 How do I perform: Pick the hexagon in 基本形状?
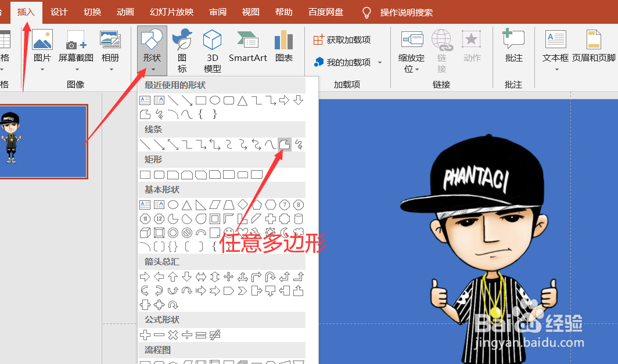[271, 205]
